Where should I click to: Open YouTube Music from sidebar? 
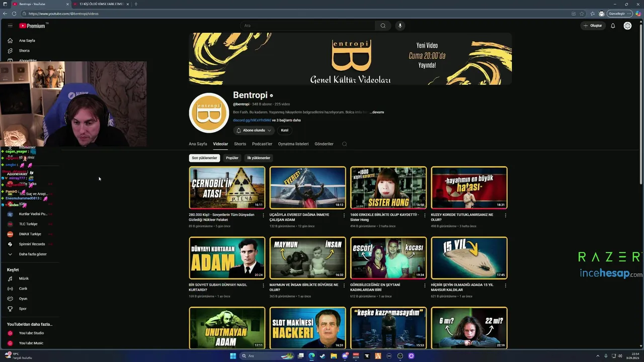[x=30, y=343]
